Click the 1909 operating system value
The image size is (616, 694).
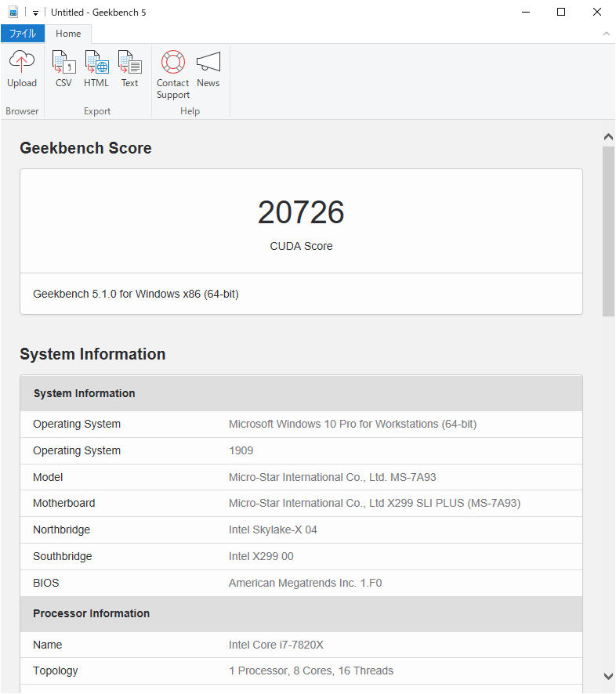click(x=241, y=450)
